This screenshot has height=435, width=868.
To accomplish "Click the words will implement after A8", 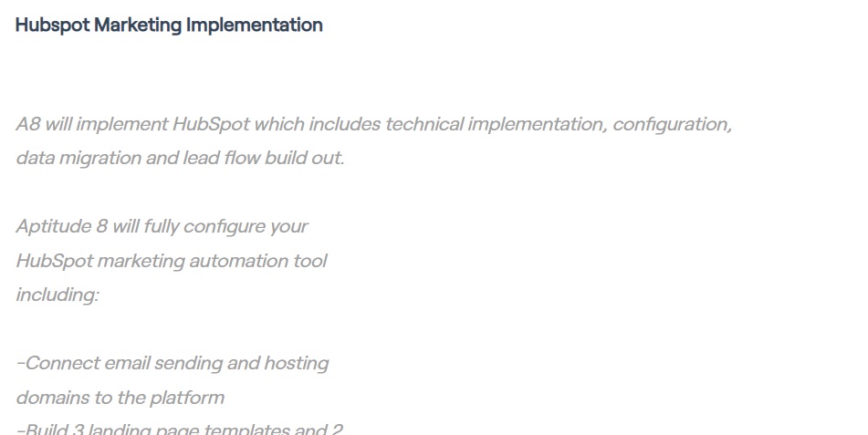I will click(x=106, y=124).
